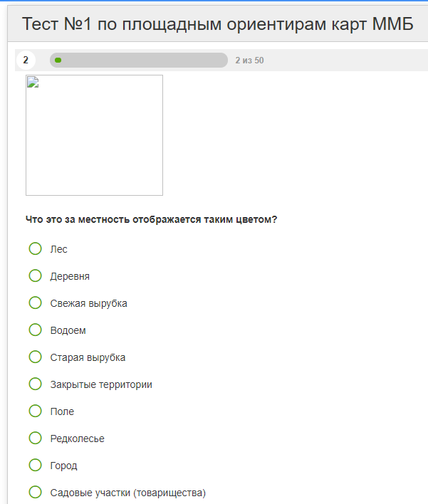Select Свежая вырубка radio button
This screenshot has width=428, height=504.
[35, 303]
